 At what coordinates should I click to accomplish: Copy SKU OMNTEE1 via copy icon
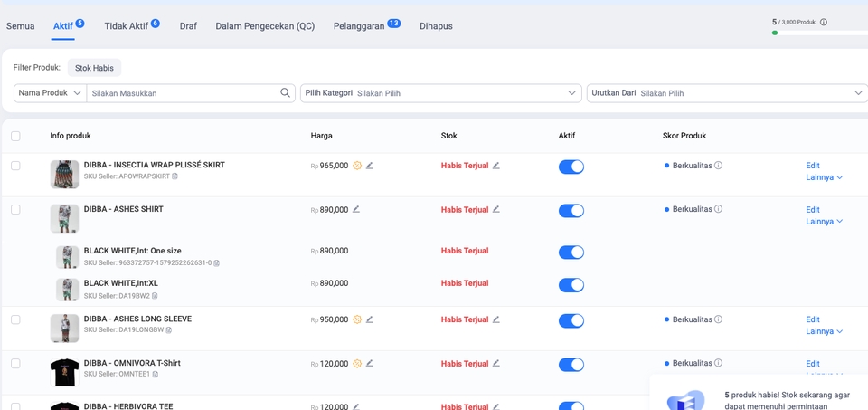155,375
